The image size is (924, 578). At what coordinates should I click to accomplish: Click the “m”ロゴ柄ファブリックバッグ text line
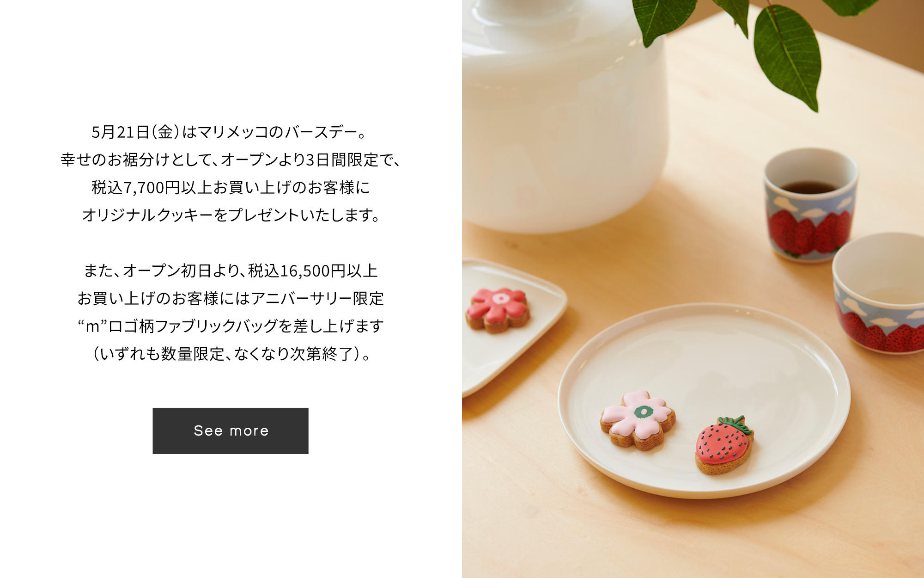pyautogui.click(x=230, y=326)
